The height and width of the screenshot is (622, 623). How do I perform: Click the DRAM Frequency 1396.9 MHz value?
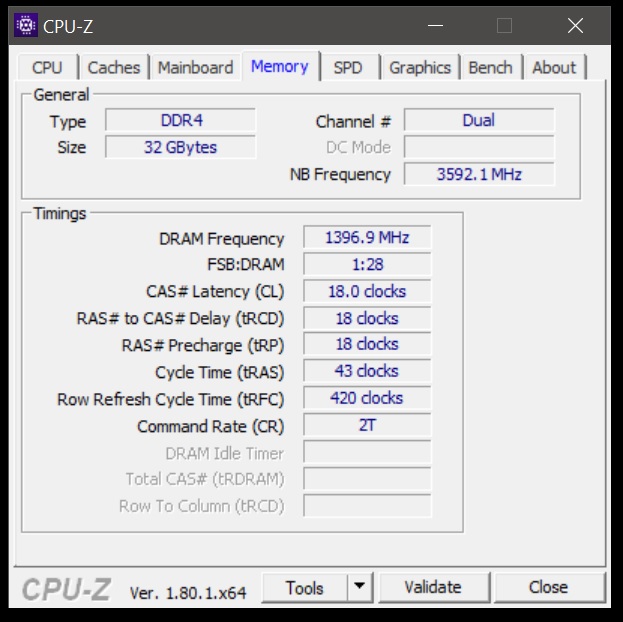coord(367,237)
